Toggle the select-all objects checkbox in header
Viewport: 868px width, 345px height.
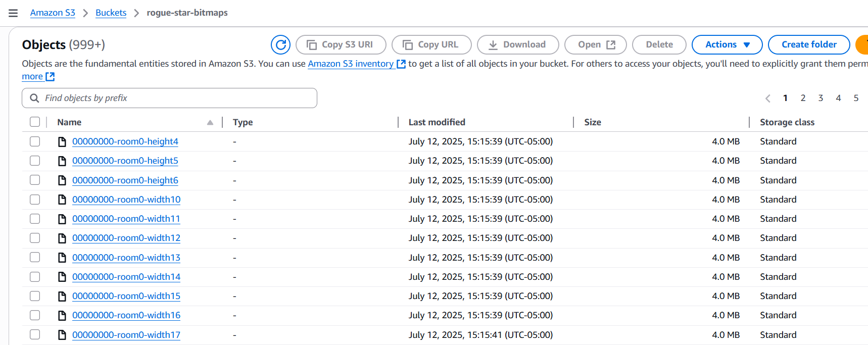tap(35, 122)
